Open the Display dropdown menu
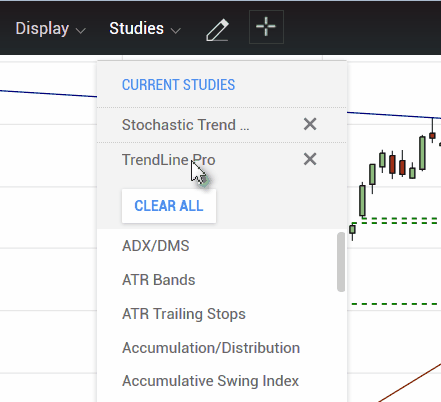This screenshot has height=402, width=441. coord(51,29)
